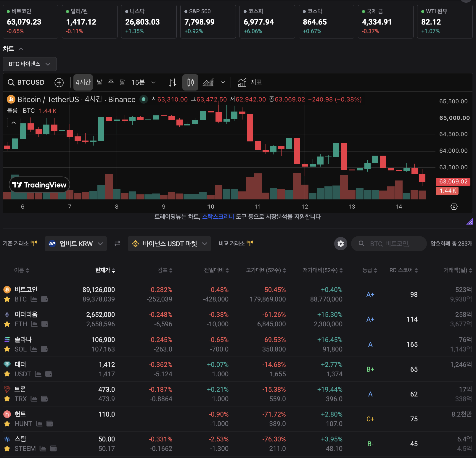Open the 바이낸스 USDT 마켓 exchange dropdown

click(169, 243)
